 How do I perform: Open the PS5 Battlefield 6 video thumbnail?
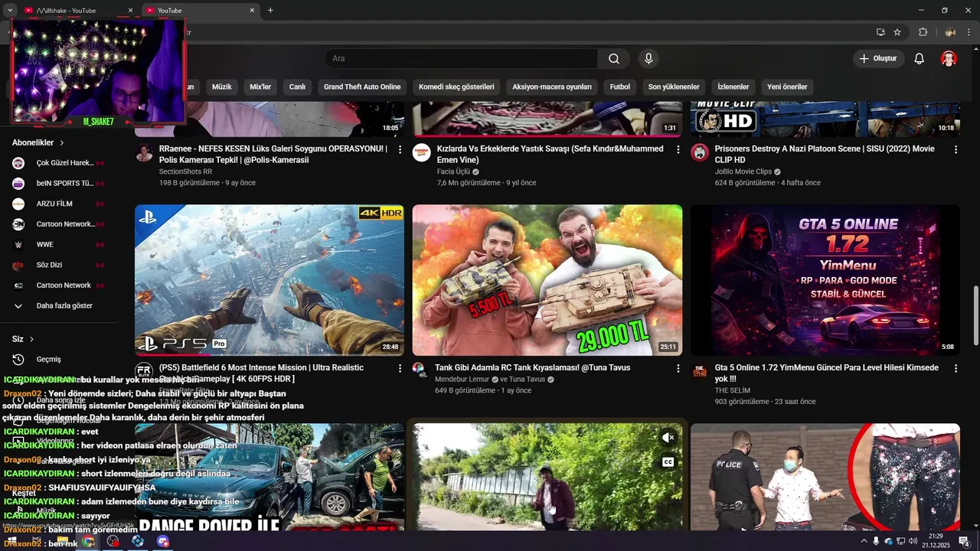269,280
